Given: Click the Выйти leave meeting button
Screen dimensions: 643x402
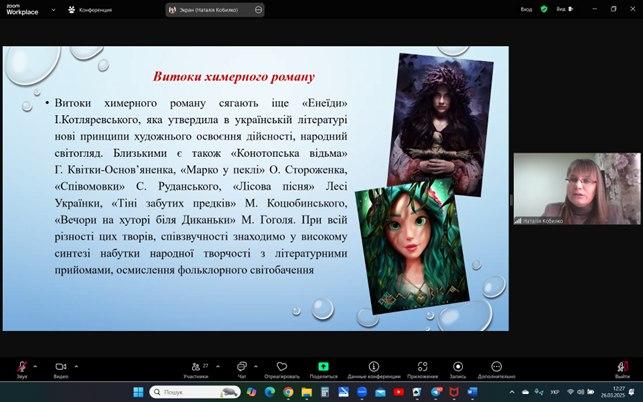Looking at the screenshot, I should [622, 368].
